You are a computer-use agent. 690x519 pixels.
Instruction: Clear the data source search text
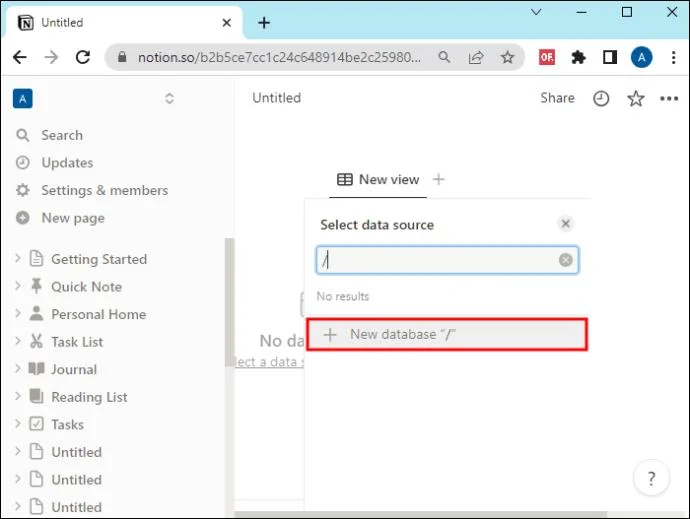[x=565, y=260]
